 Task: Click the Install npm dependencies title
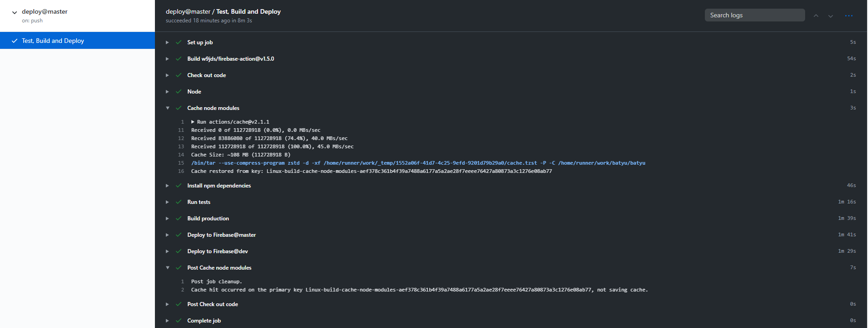click(219, 186)
